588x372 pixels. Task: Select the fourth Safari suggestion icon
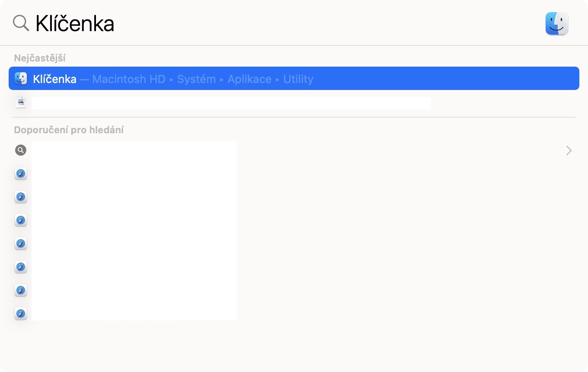[21, 244]
